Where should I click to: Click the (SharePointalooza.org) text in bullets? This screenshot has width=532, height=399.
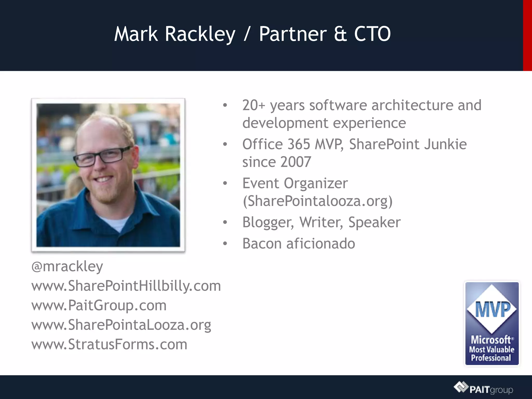(x=317, y=201)
